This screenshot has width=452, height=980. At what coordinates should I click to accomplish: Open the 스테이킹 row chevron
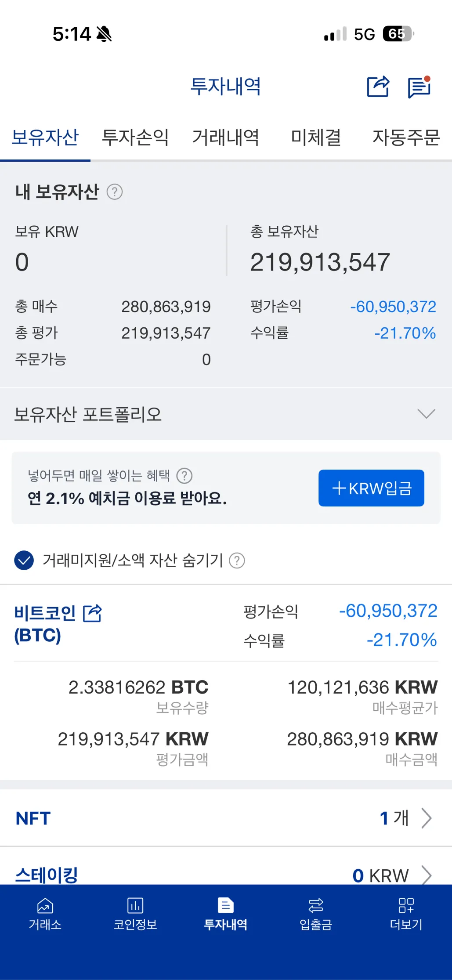click(427, 875)
